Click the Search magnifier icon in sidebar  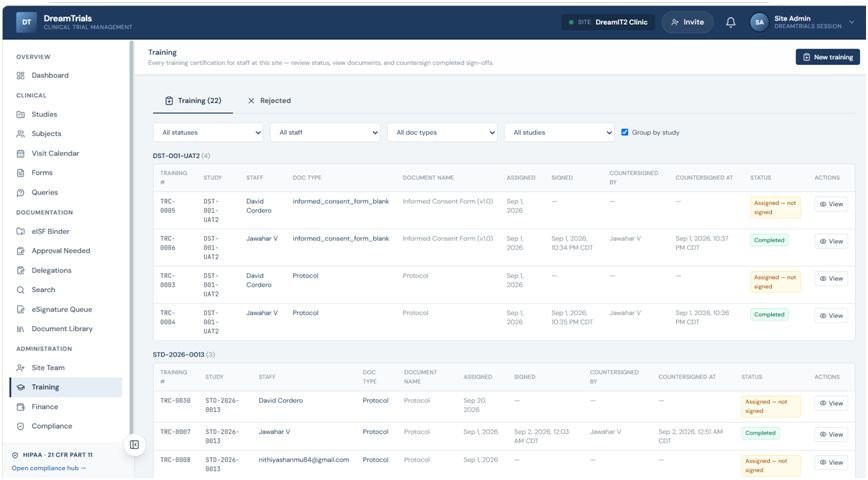click(x=20, y=290)
